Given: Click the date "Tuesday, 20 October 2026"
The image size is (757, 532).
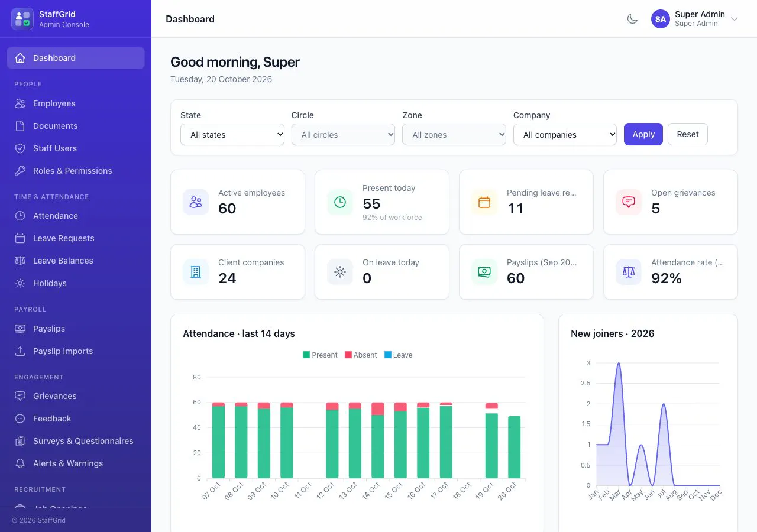Looking at the screenshot, I should pos(221,79).
